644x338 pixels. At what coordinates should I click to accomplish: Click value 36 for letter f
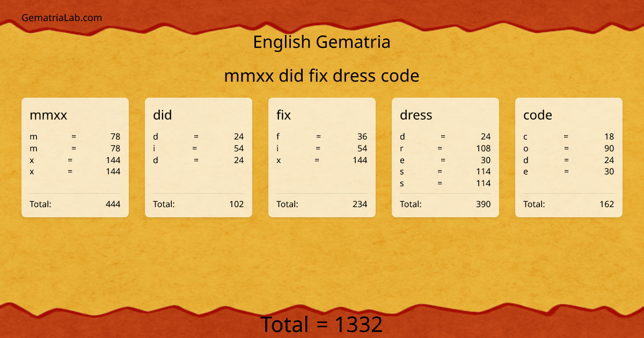pos(362,136)
